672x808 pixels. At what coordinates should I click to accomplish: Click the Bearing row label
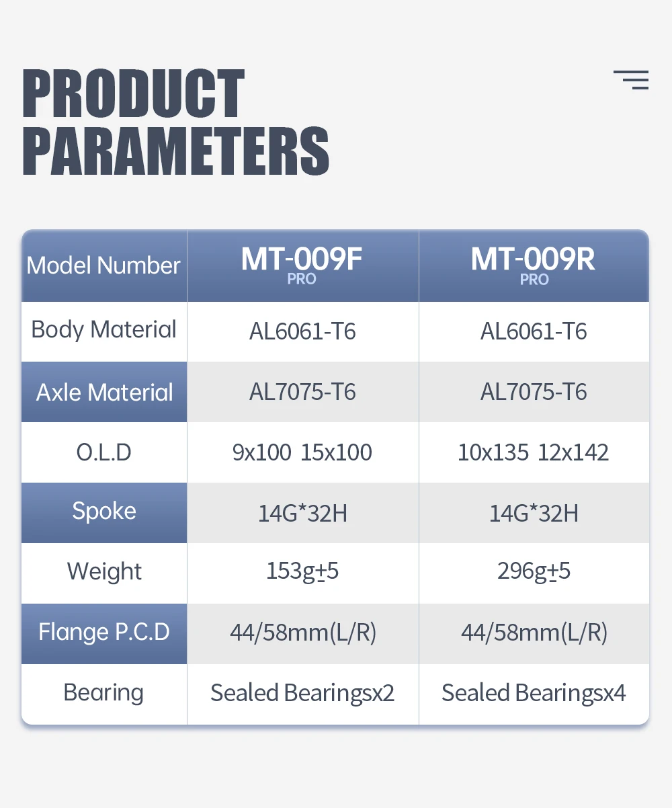(103, 693)
